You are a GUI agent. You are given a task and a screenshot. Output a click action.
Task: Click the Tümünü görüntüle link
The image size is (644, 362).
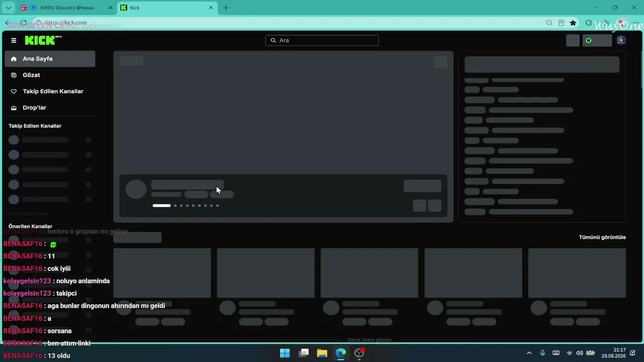(x=602, y=237)
